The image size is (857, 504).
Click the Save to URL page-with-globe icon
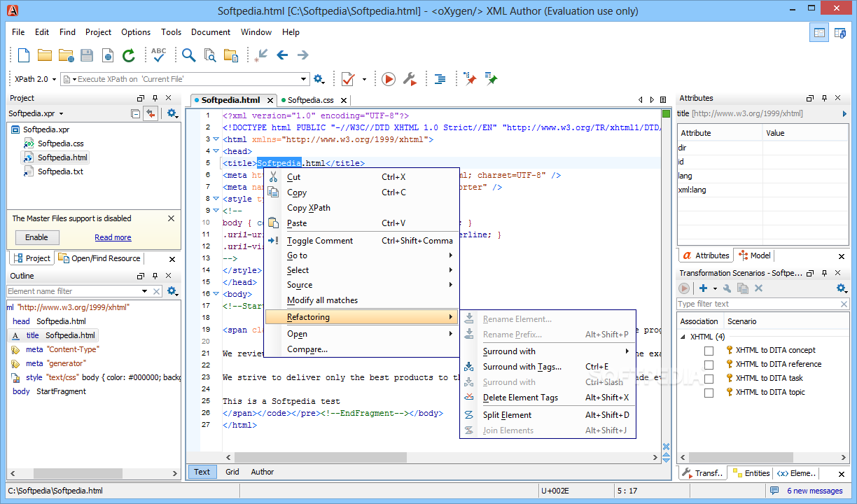point(108,55)
